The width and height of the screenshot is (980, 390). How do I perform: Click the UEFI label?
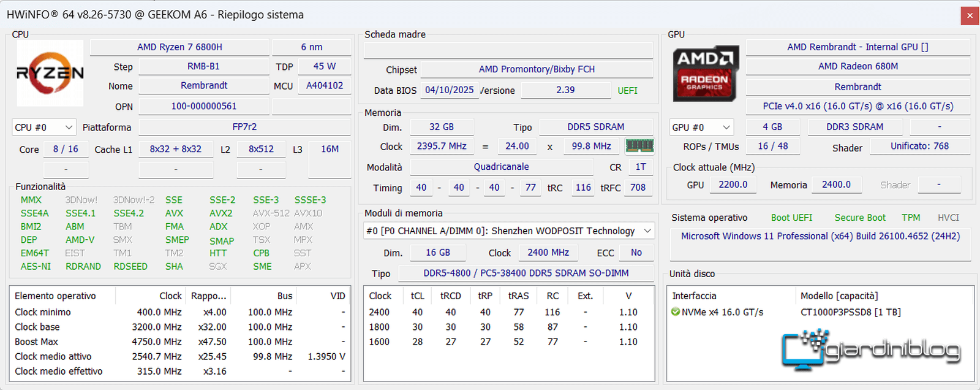(628, 91)
